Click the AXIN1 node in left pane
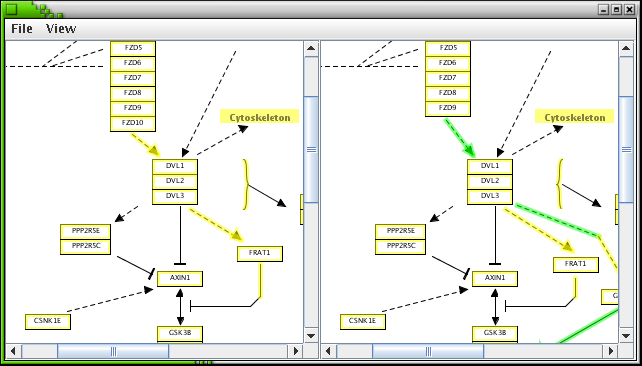 pos(180,278)
